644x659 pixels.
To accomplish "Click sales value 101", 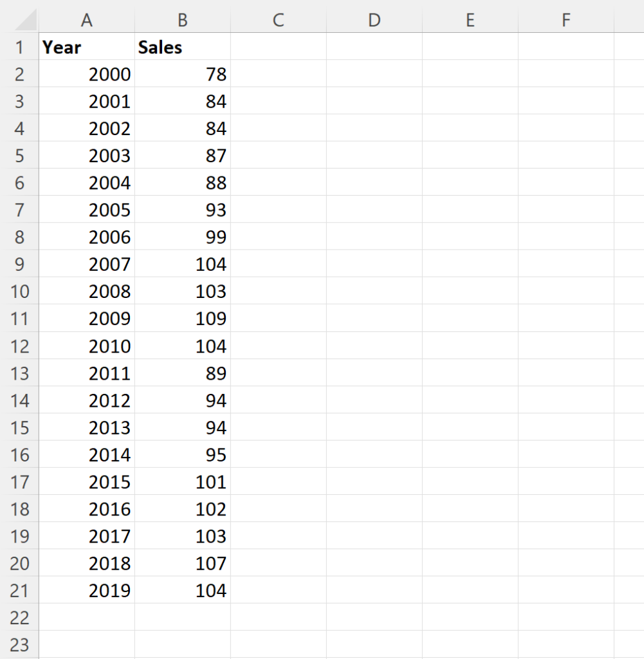I will [x=182, y=481].
